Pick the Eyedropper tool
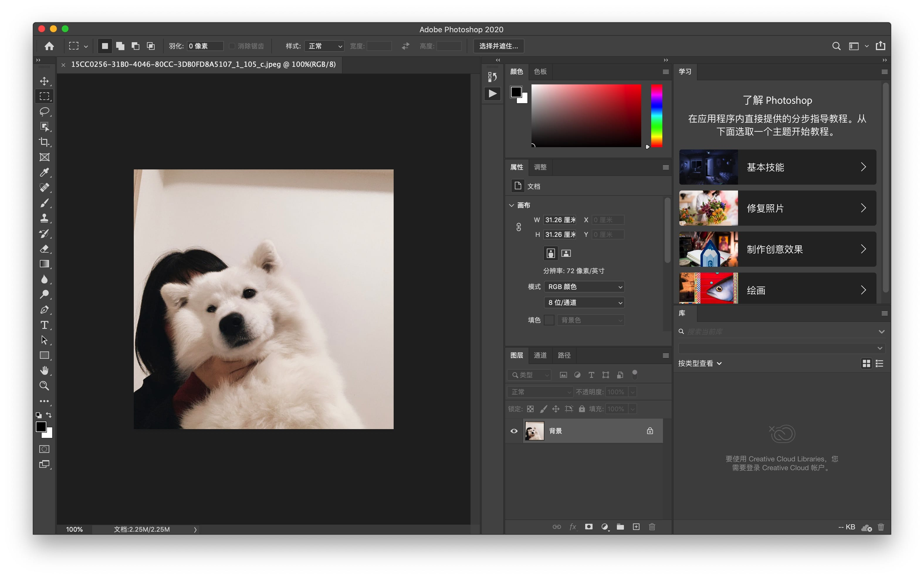The height and width of the screenshot is (578, 924). point(45,172)
